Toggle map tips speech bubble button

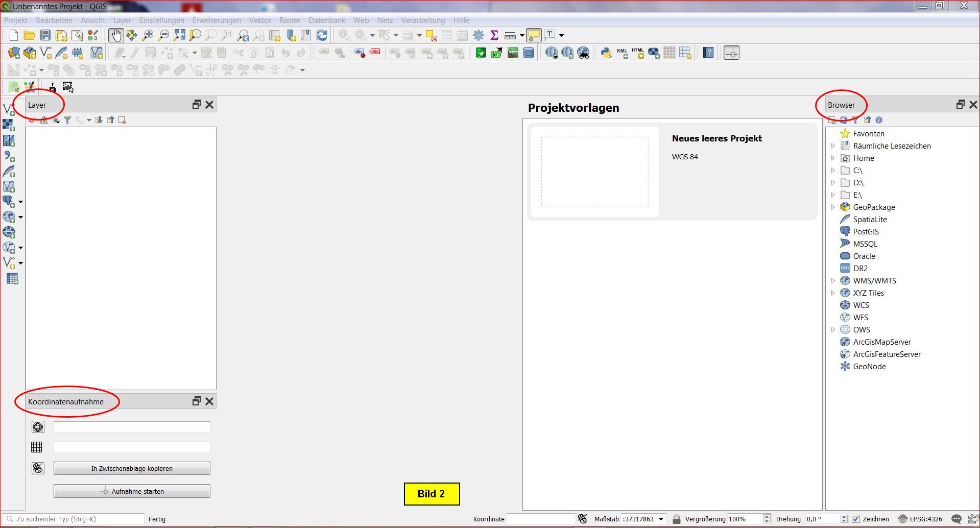(534, 35)
